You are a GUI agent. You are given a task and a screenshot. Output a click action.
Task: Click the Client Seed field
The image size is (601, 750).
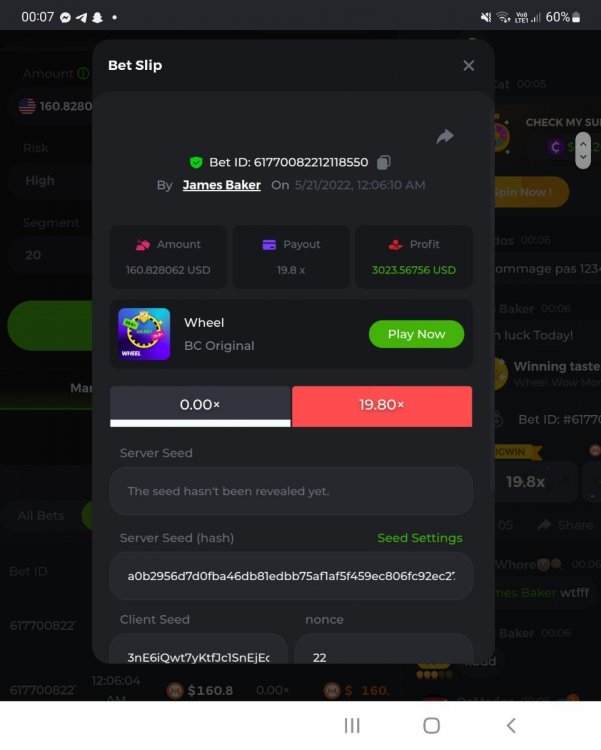pyautogui.click(x=199, y=651)
